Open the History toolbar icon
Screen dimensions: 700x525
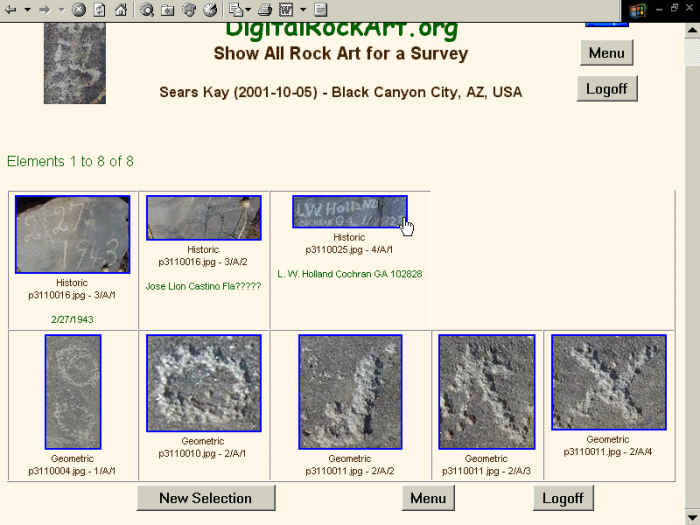(209, 10)
